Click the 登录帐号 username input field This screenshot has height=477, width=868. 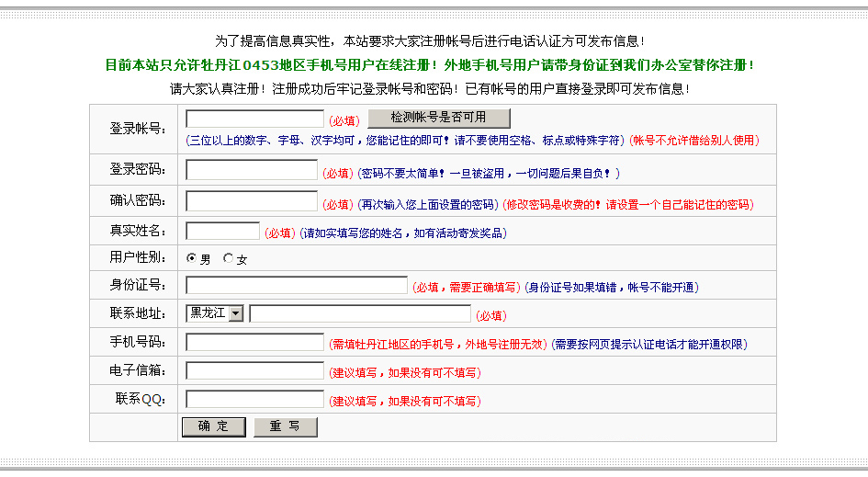point(254,119)
